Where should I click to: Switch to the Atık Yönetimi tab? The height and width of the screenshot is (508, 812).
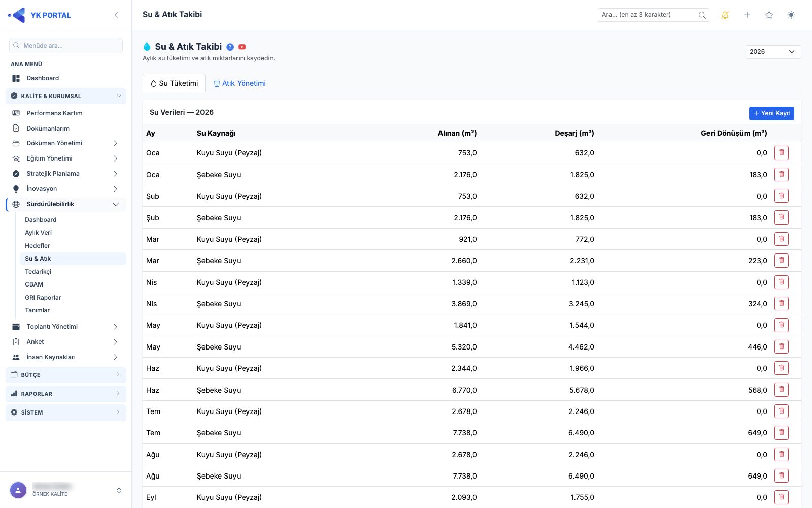tap(240, 83)
